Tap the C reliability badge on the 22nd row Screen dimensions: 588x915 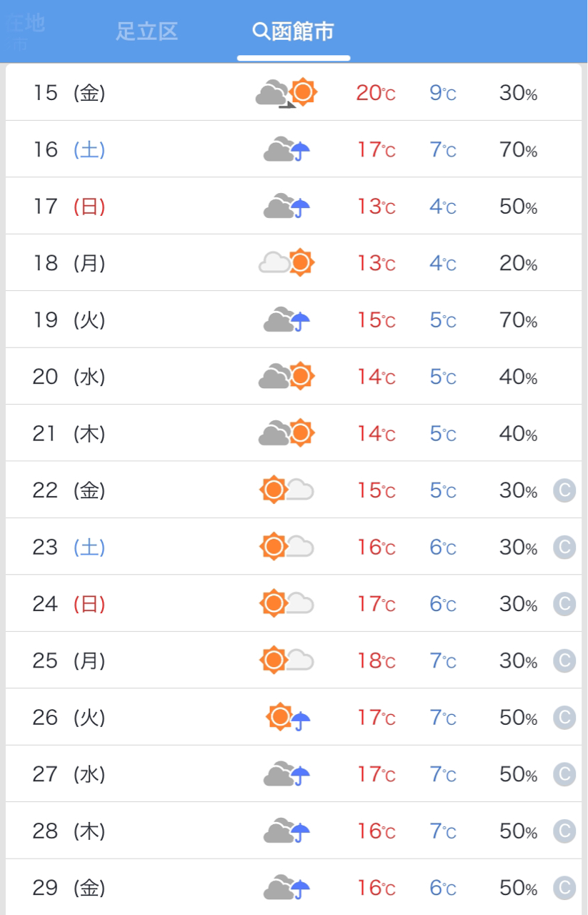click(x=564, y=490)
